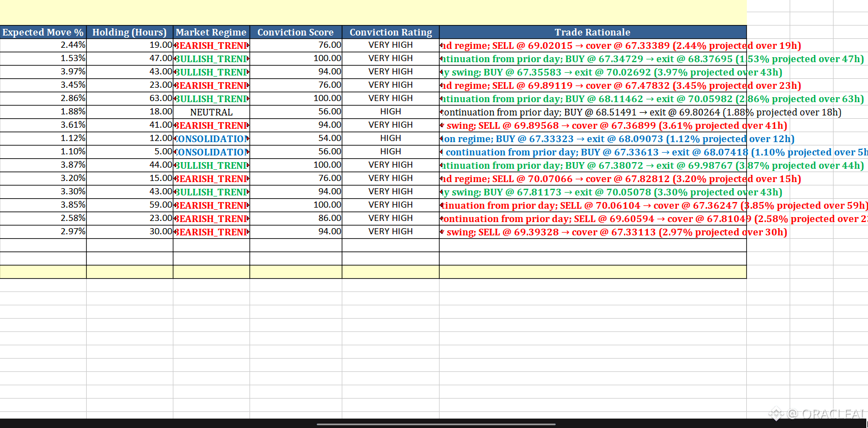Image resolution: width=868 pixels, height=428 pixels.
Task: Select the cell with 2.86%
Action: click(43, 99)
